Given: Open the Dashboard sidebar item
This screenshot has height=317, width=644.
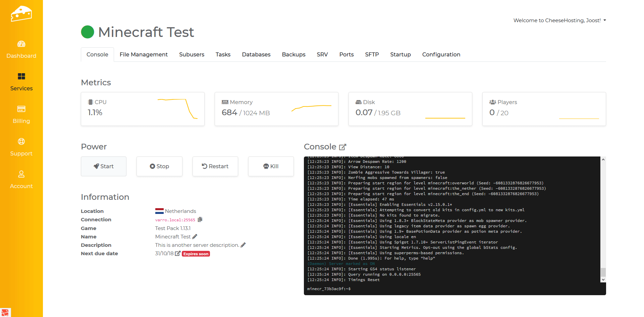Looking at the screenshot, I should click(x=21, y=49).
